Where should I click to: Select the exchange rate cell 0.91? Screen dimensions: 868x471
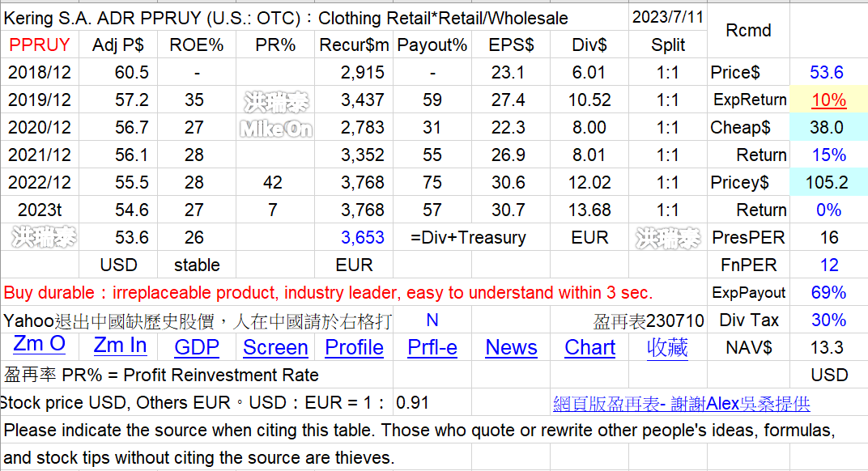click(x=412, y=403)
